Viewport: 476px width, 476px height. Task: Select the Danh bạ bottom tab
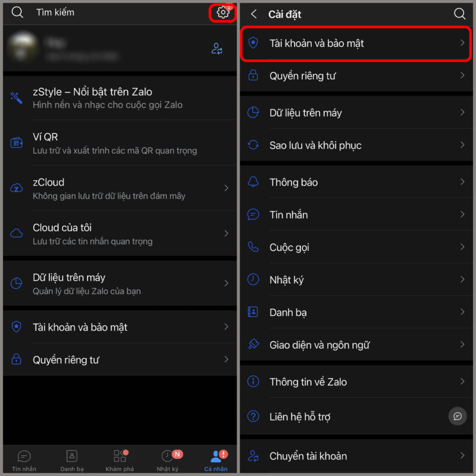(x=72, y=461)
